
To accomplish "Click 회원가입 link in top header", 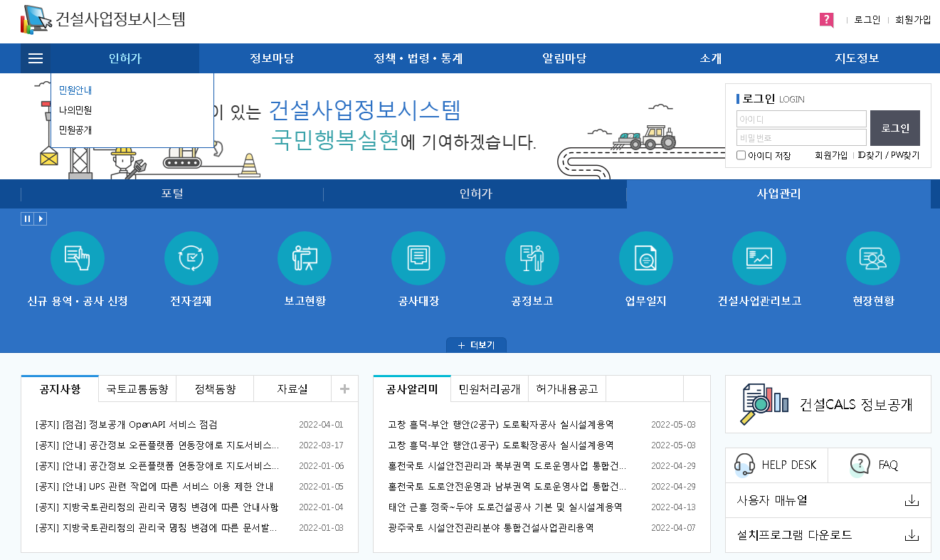I will (x=913, y=20).
